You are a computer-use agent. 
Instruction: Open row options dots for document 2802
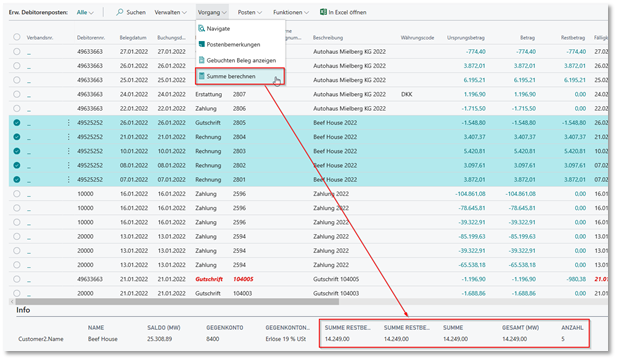tap(68, 165)
